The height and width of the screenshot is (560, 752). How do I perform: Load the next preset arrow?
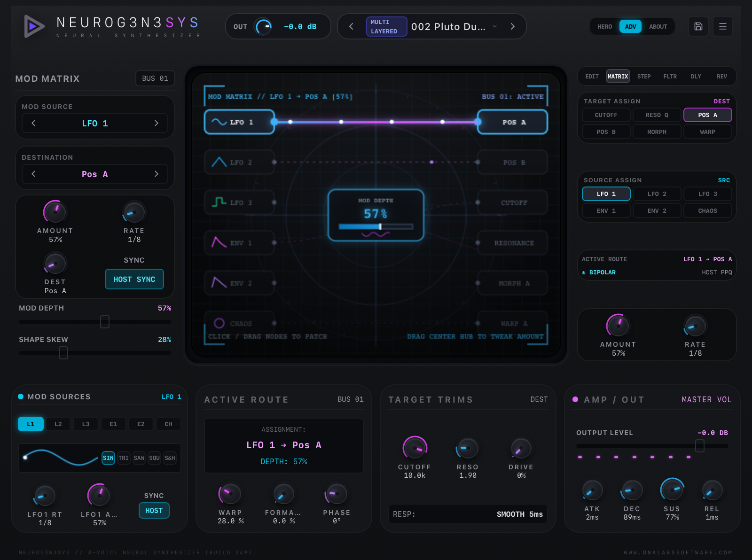coord(513,26)
